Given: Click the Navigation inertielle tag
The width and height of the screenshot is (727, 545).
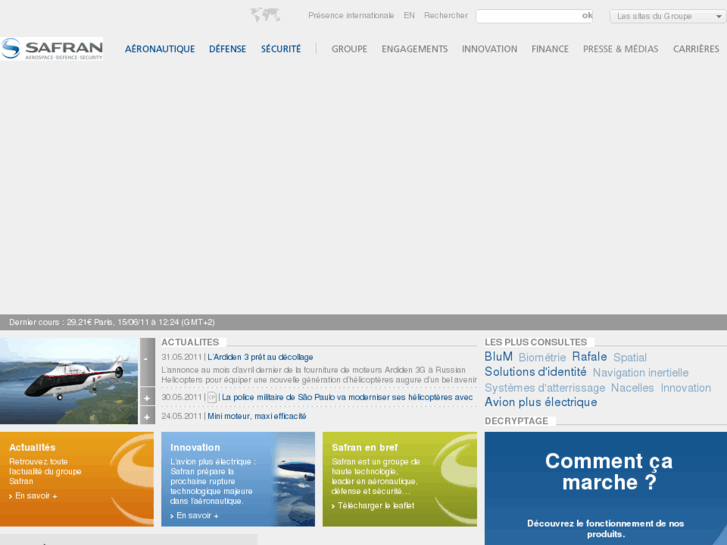Looking at the screenshot, I should [640, 373].
